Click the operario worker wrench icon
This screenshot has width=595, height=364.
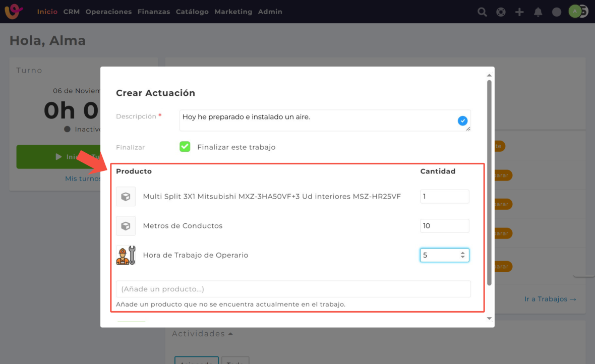126,255
